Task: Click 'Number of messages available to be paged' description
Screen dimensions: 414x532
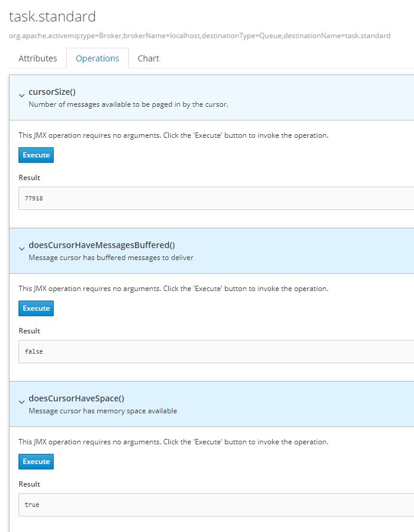Action: pyautogui.click(x=128, y=104)
